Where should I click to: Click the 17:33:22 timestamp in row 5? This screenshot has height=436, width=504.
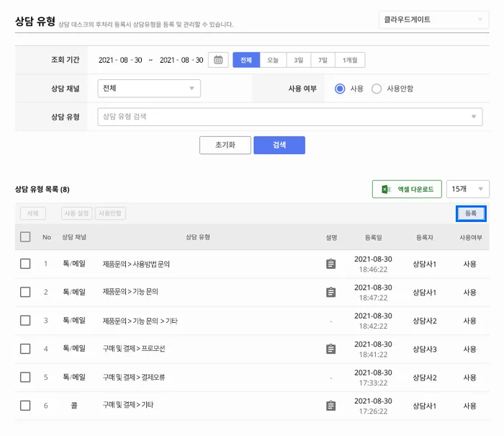[x=373, y=383]
